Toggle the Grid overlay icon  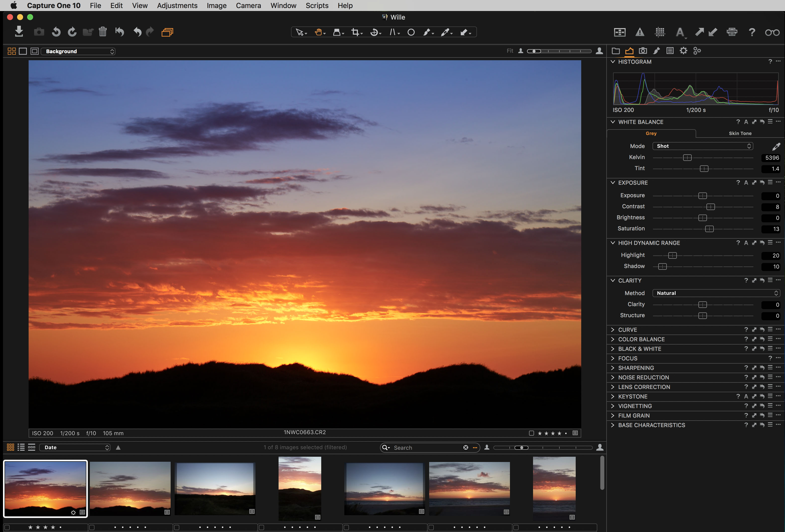tap(660, 32)
